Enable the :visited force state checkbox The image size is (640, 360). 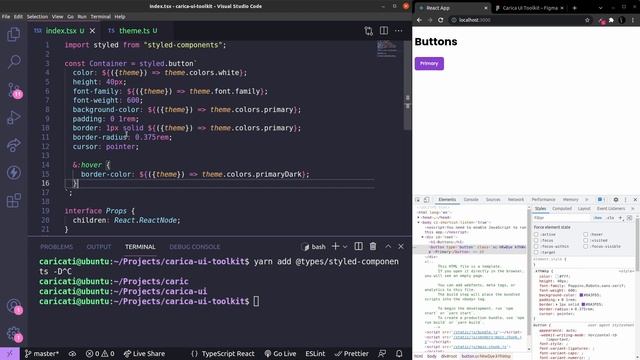point(586,240)
